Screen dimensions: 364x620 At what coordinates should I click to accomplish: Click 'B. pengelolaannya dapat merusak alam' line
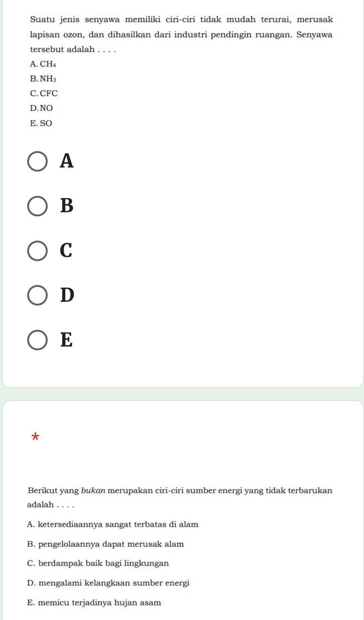pos(105,544)
